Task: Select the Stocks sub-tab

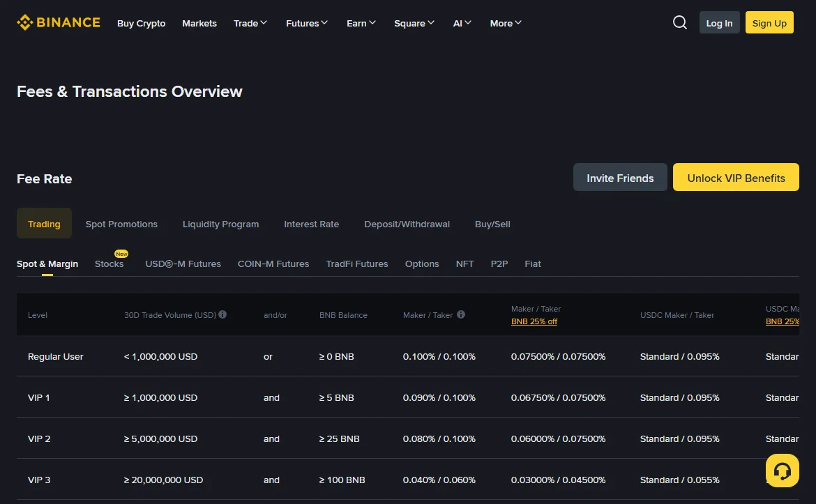Action: (109, 264)
